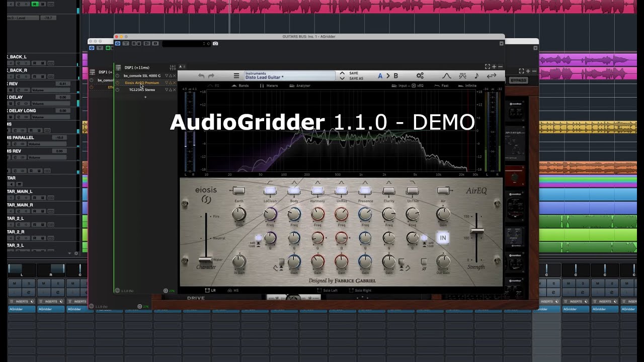Select previous preset with up chevron

[x=342, y=73]
